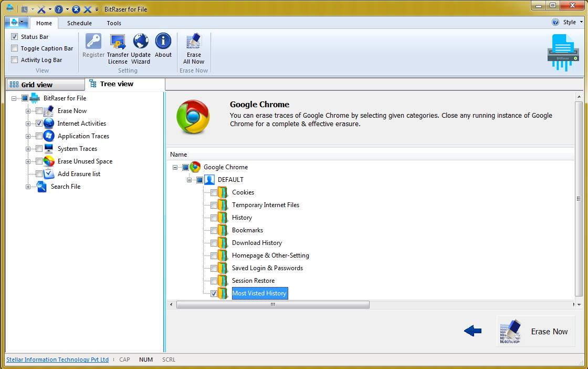The height and width of the screenshot is (369, 588).
Task: Click the Erase Now button
Action: [535, 331]
